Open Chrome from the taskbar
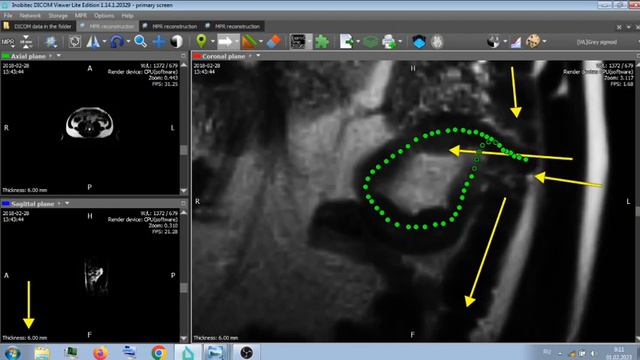640x360 pixels. pos(159,352)
